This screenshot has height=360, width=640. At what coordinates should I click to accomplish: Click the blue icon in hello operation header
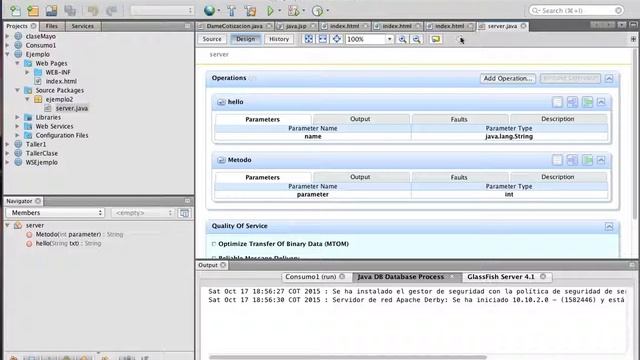tap(572, 102)
